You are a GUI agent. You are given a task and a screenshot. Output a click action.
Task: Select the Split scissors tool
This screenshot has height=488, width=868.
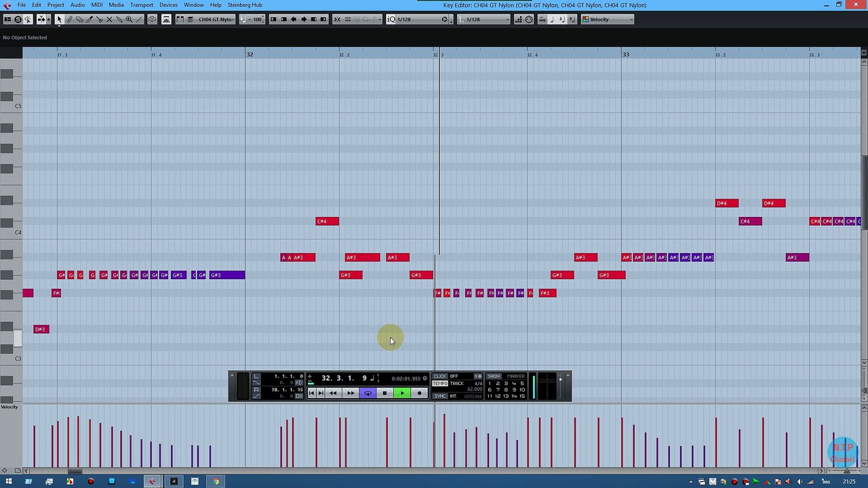(x=99, y=19)
